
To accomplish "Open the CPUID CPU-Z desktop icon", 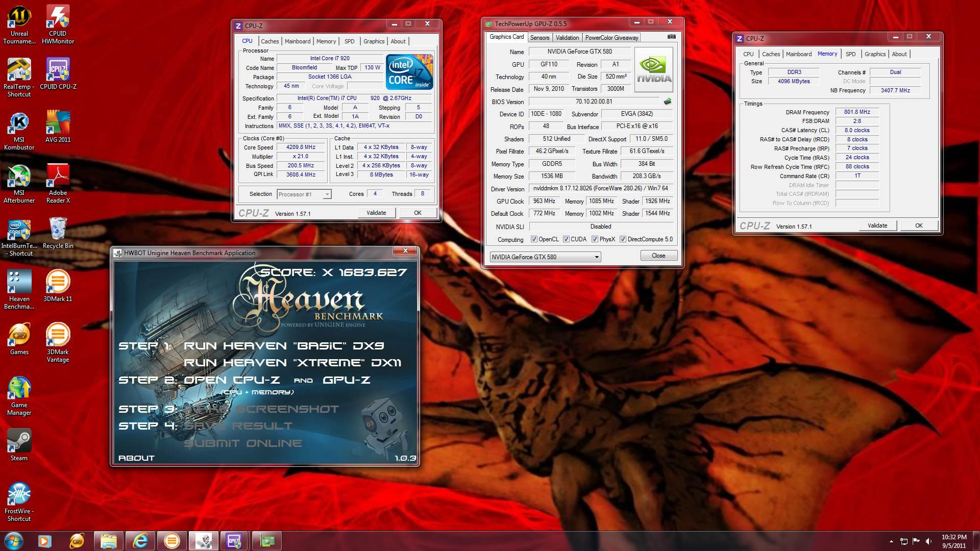I will pos(58,73).
